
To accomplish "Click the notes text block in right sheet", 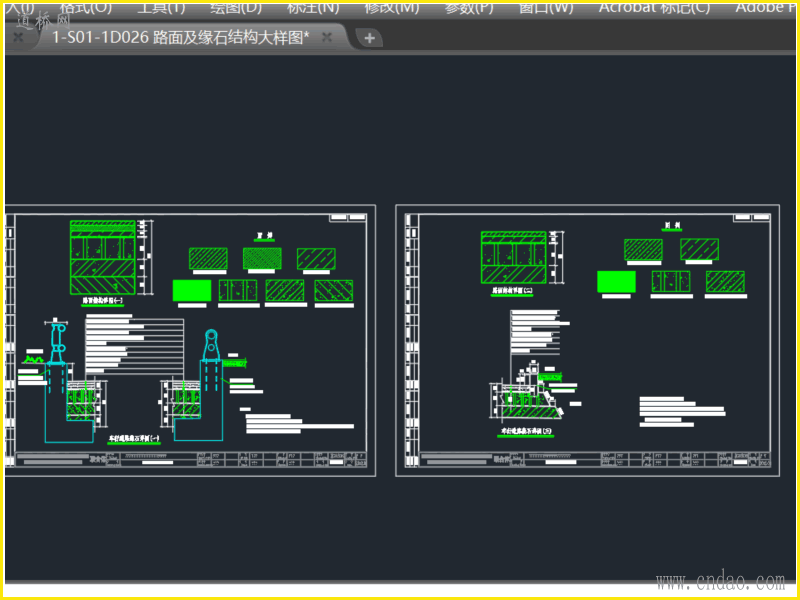I will (x=682, y=412).
